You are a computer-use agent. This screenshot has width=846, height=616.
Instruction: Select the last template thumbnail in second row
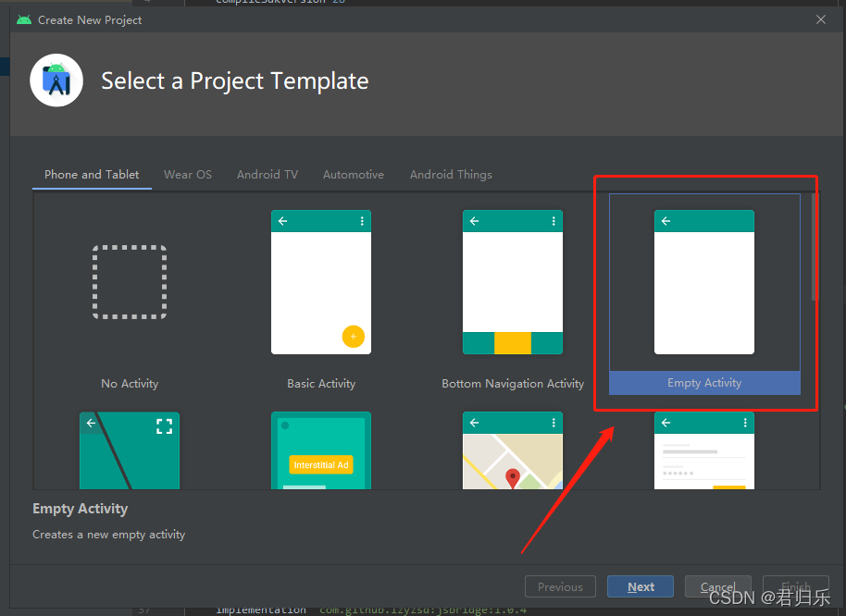(704, 450)
